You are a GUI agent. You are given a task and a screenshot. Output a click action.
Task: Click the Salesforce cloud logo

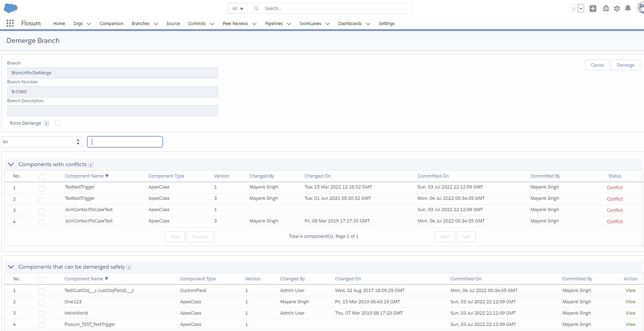click(11, 8)
